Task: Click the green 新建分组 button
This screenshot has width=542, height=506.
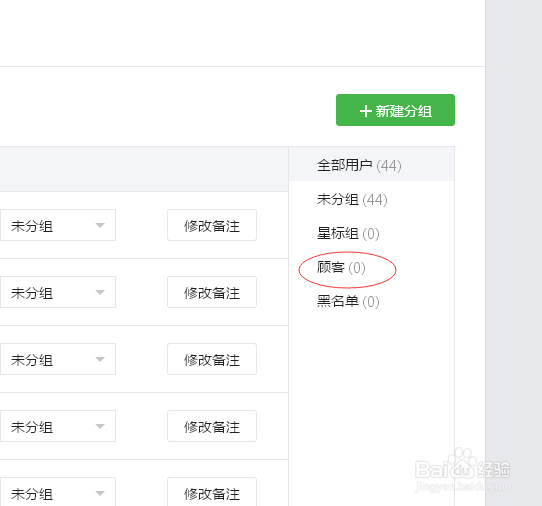Action: (395, 110)
